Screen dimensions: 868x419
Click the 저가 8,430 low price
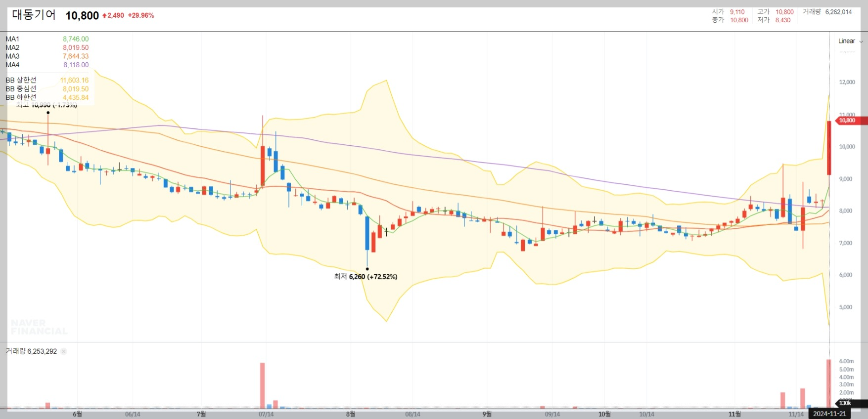774,20
